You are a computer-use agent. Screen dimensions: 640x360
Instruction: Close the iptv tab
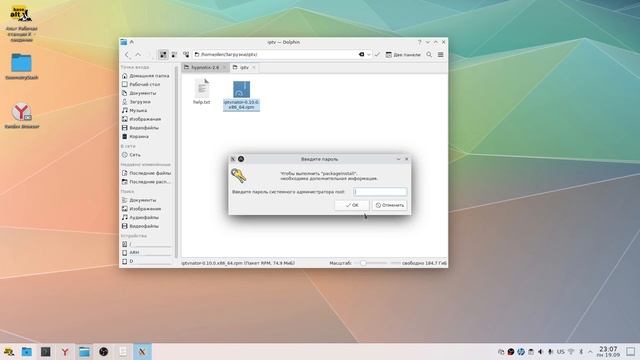[x=253, y=67]
